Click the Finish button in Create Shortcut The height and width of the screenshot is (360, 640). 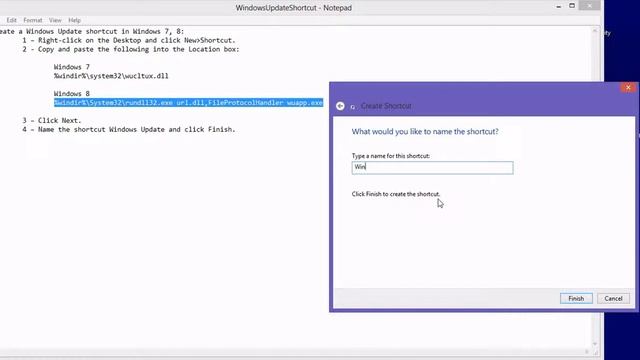[x=576, y=298]
